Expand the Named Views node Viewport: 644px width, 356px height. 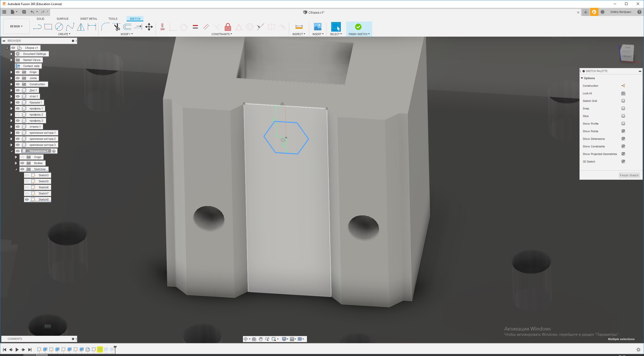click(x=11, y=60)
